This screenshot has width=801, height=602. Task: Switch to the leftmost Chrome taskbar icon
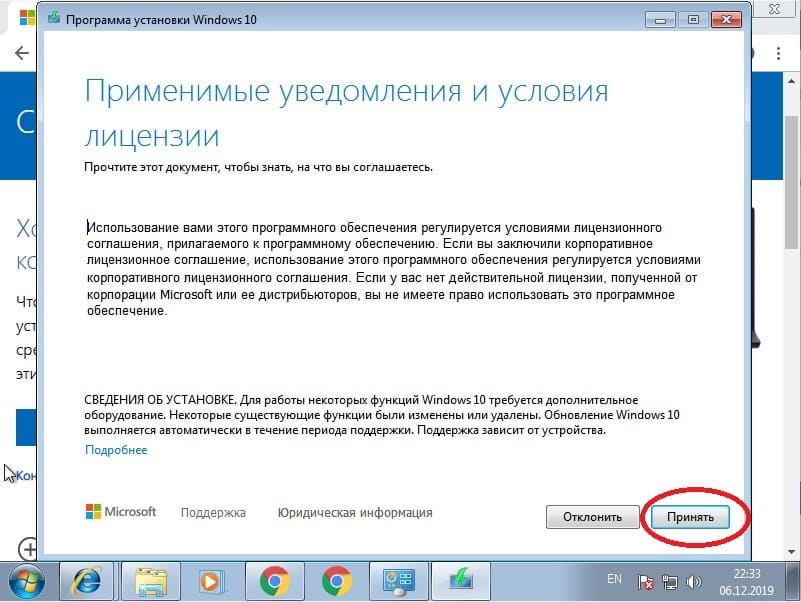275,580
